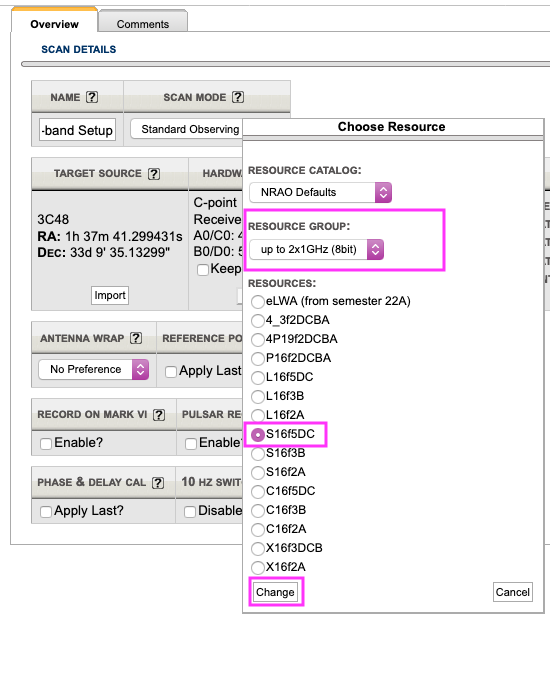Open the NRAO Defaults catalog dropdown
550x677 pixels.
point(320,192)
